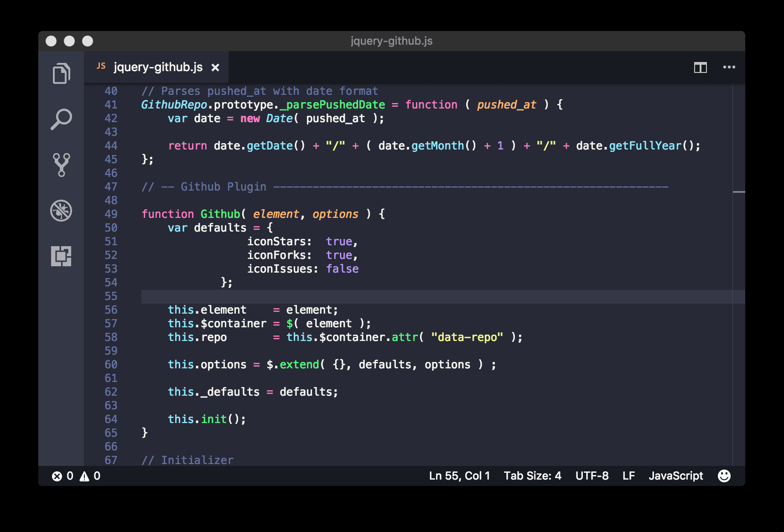Click the false value on line 53
This screenshot has height=532, width=784.
(343, 269)
